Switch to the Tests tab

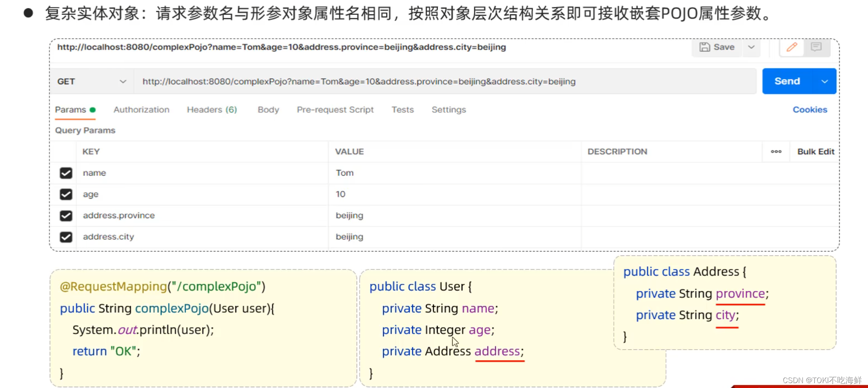pyautogui.click(x=402, y=110)
